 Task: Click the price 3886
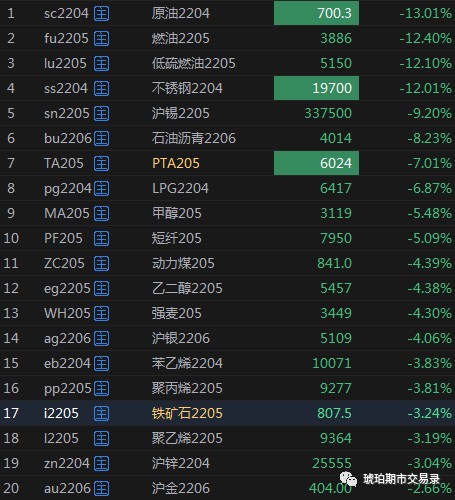[336, 38]
